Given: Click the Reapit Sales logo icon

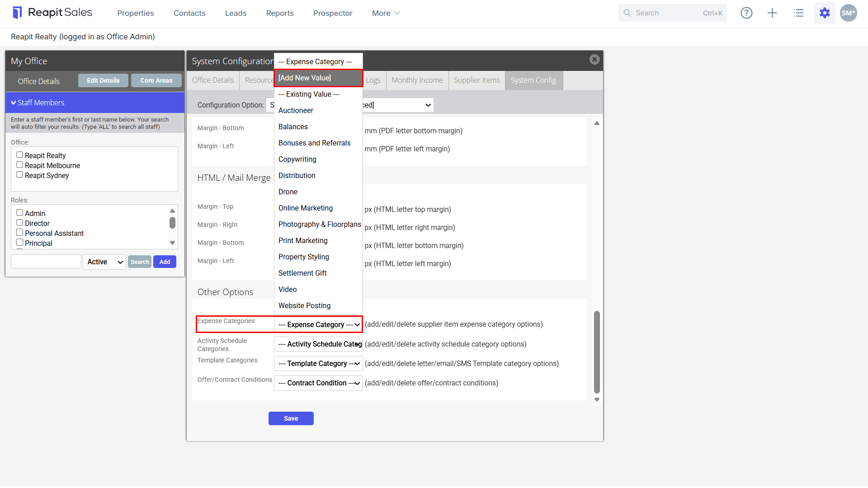Looking at the screenshot, I should [x=17, y=13].
